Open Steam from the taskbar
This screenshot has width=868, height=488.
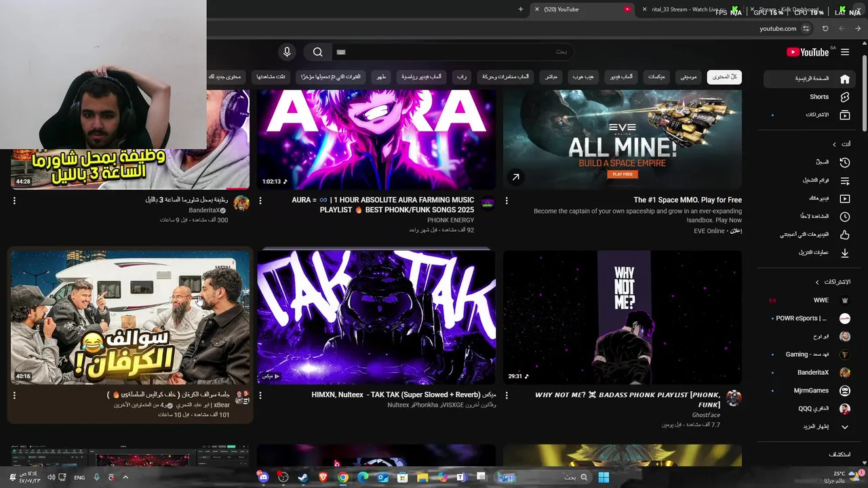pyautogui.click(x=303, y=477)
